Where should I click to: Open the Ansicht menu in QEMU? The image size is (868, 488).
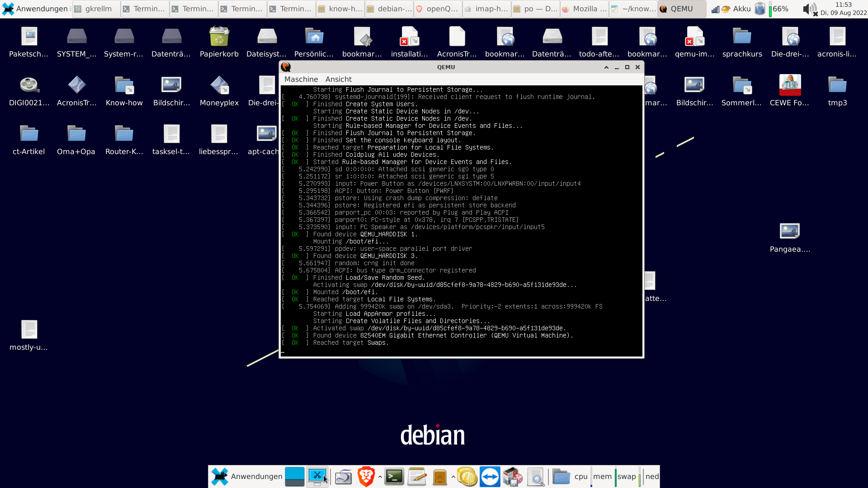point(338,79)
